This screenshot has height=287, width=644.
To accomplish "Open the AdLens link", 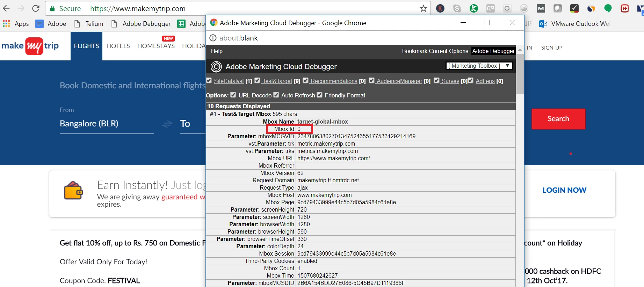I will click(x=485, y=81).
